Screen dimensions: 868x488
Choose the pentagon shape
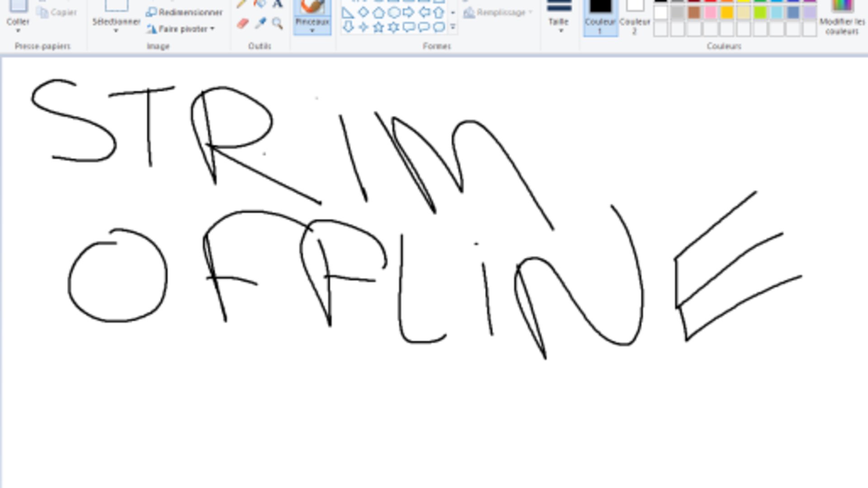point(378,13)
